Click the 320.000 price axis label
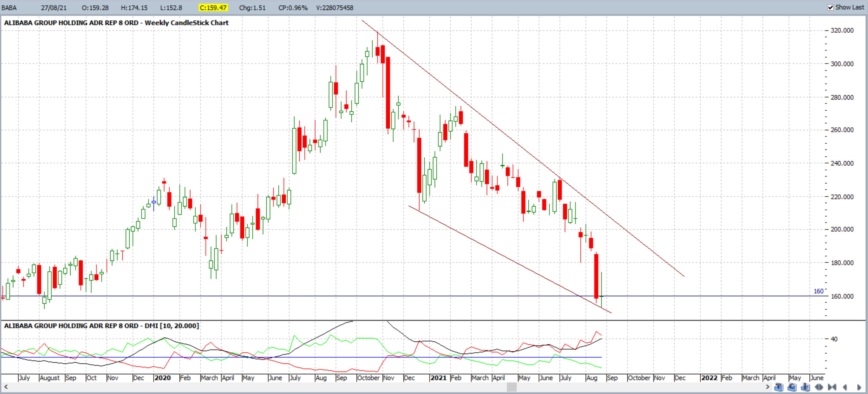Viewport: 868px width, 394px height. tap(842, 30)
